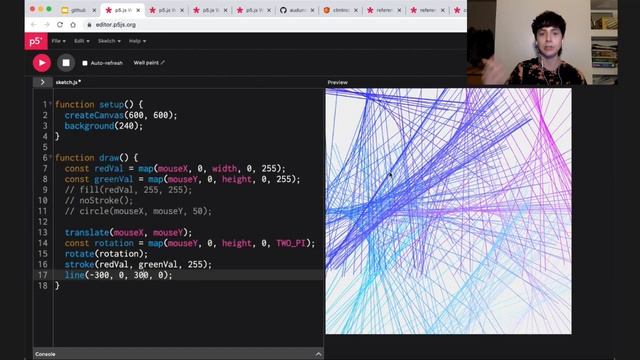This screenshot has width=640, height=360.
Task: Enable the Auto-refresh checkbox
Action: point(85,63)
